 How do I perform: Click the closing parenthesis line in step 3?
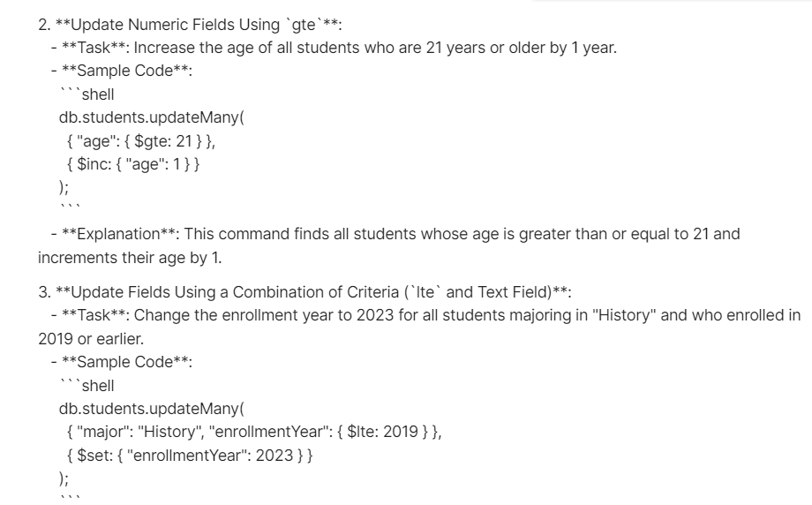(63, 478)
